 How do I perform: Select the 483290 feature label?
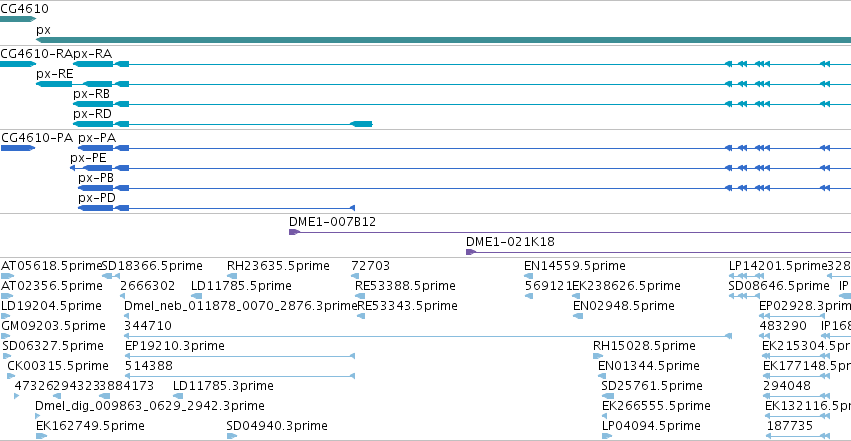[783, 326]
